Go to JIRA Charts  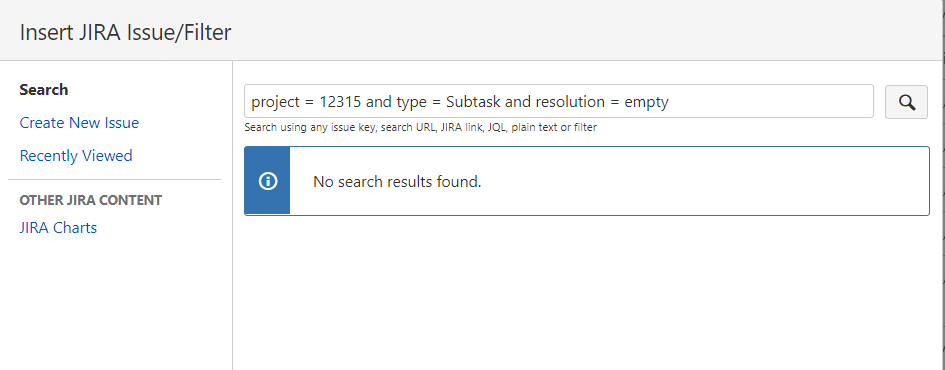[x=58, y=228]
